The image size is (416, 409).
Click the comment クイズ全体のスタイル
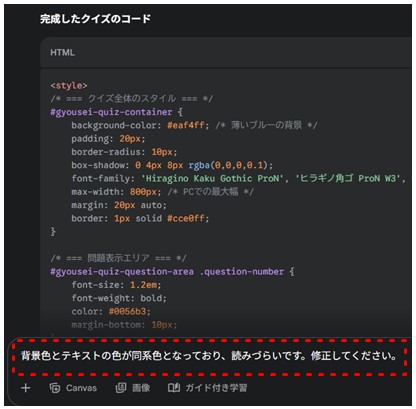[132, 99]
